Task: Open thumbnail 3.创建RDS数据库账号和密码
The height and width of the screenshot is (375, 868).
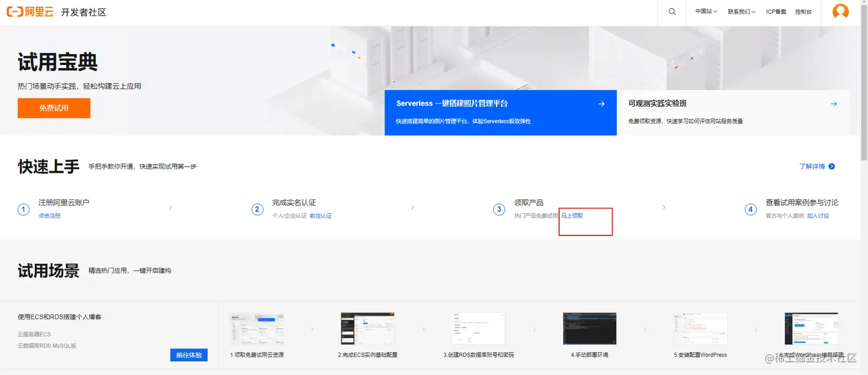Action: 478,328
